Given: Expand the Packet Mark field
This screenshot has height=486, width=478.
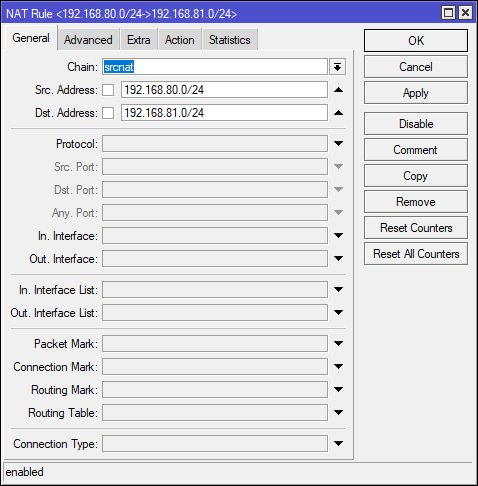Looking at the screenshot, I should [x=338, y=344].
